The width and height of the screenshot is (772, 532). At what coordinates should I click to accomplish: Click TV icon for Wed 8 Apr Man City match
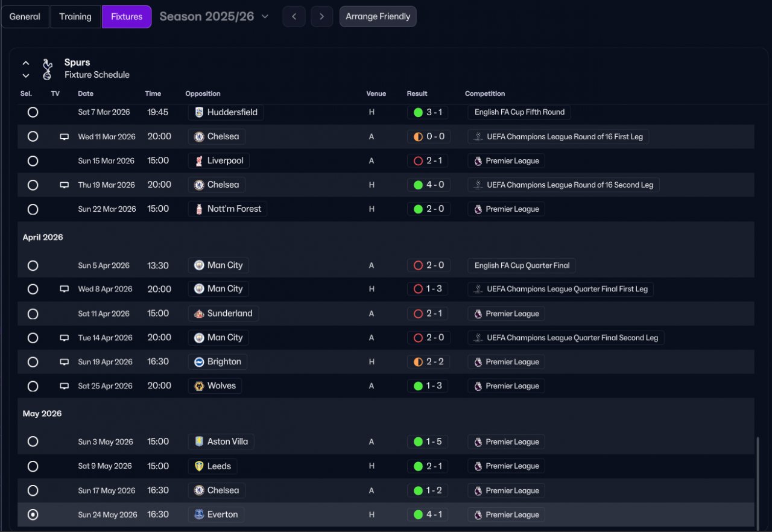click(x=64, y=290)
